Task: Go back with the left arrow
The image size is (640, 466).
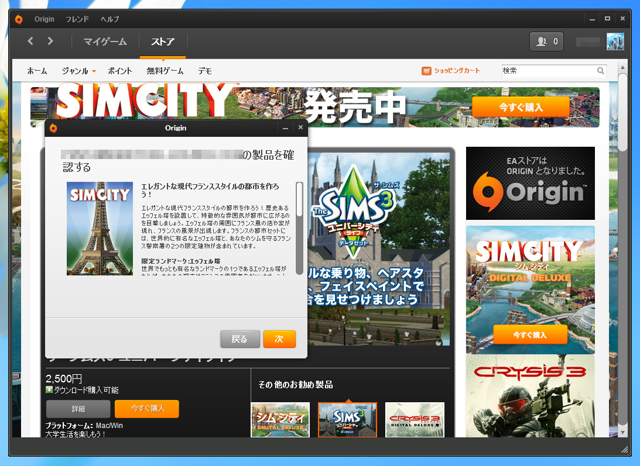Action: (31, 41)
